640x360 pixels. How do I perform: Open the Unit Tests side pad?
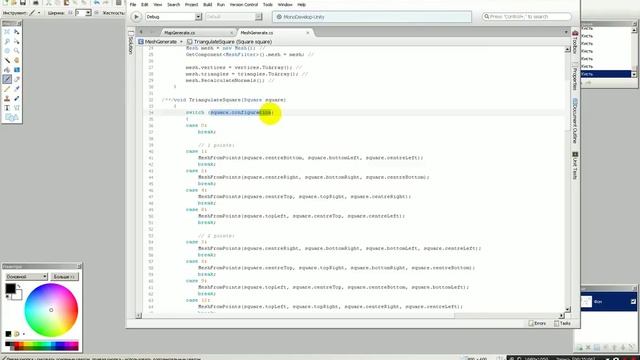(575, 165)
